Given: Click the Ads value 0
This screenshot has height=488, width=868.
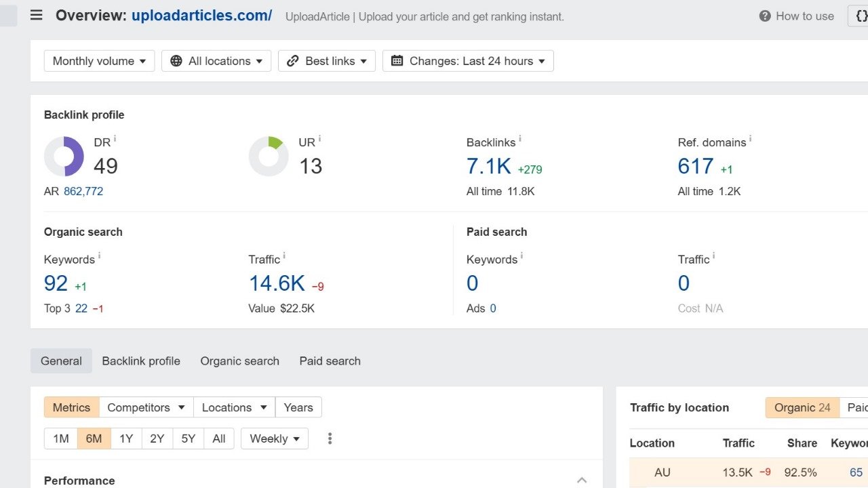Looking at the screenshot, I should pos(493,308).
